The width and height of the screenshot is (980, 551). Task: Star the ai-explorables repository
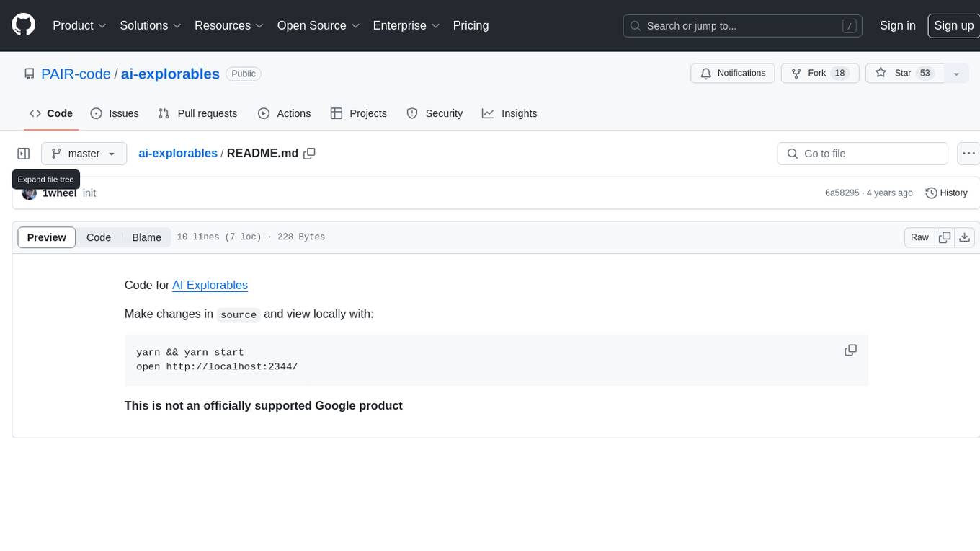tap(904, 74)
